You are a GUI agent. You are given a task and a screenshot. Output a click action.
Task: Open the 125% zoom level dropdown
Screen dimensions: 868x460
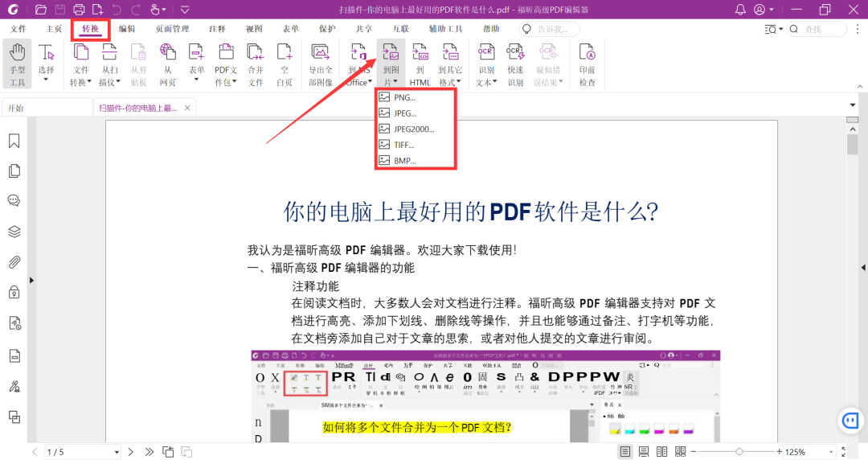pos(830,452)
